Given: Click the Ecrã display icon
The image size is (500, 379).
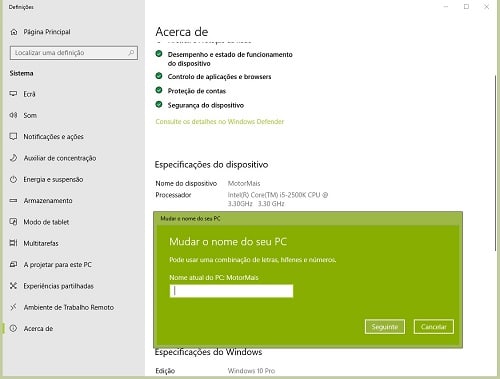Looking at the screenshot, I should [x=13, y=94].
